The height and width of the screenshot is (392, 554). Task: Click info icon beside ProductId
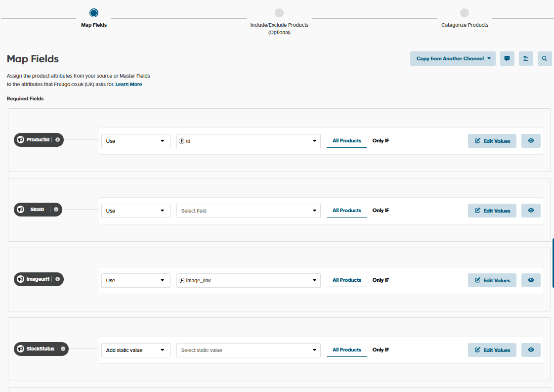click(x=57, y=140)
